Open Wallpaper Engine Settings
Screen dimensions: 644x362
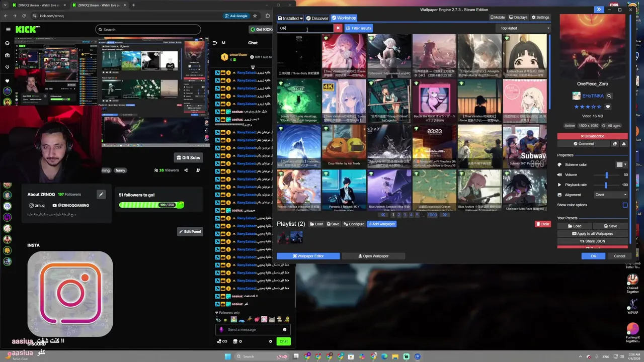540,18
